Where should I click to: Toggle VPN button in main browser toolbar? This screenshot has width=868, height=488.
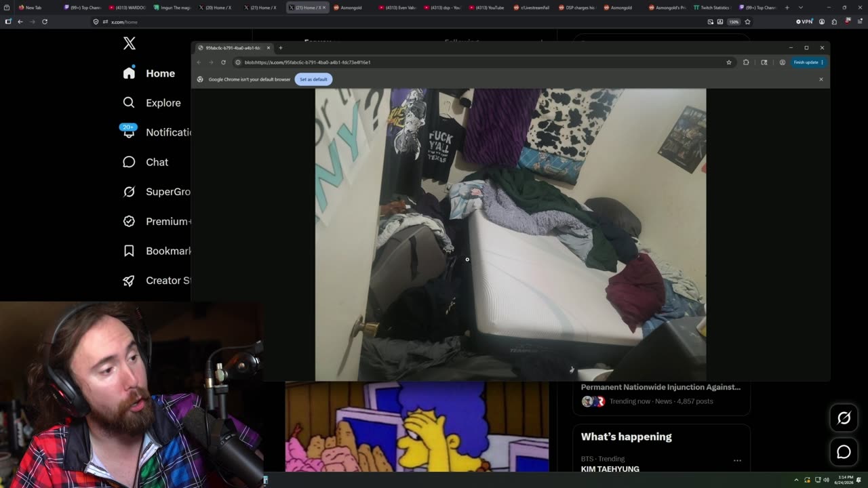(x=804, y=22)
